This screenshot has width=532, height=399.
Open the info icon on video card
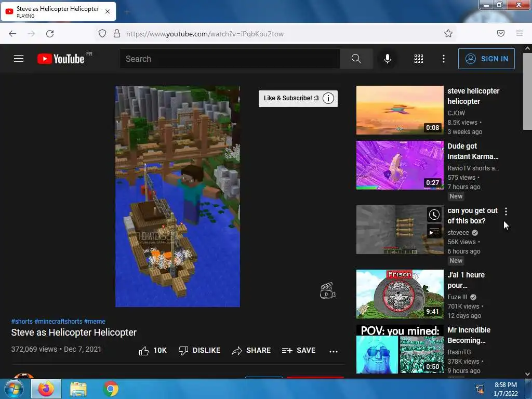click(328, 98)
